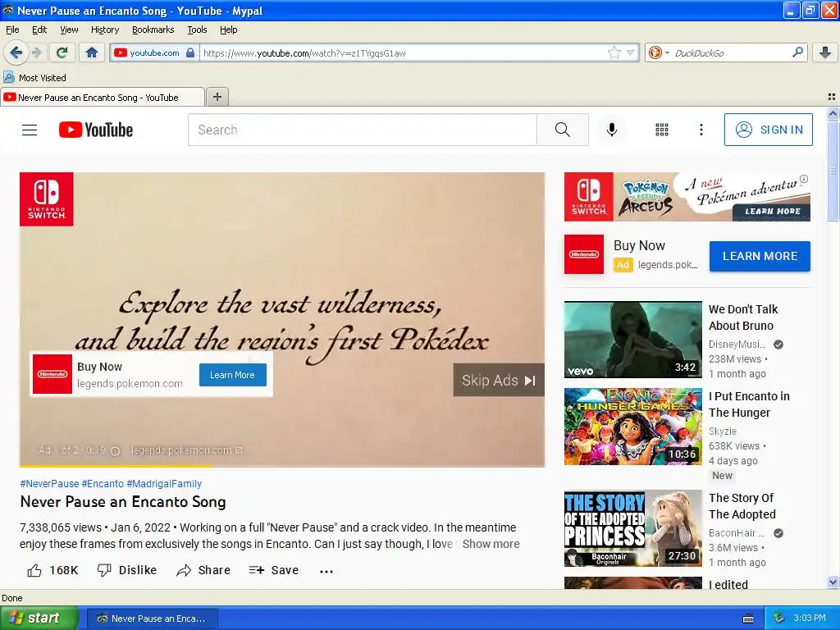This screenshot has height=630, width=840.
Task: Click the system tray clock 3:03 PM
Action: pyautogui.click(x=810, y=618)
